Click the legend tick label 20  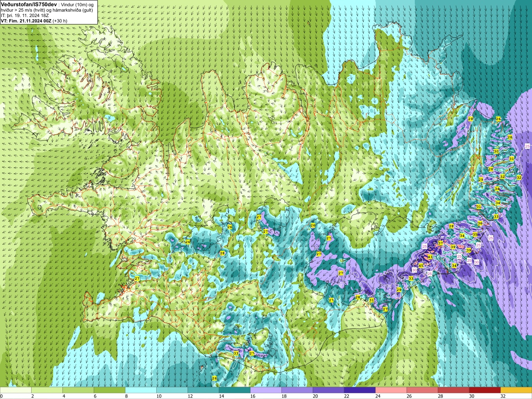[315, 396]
